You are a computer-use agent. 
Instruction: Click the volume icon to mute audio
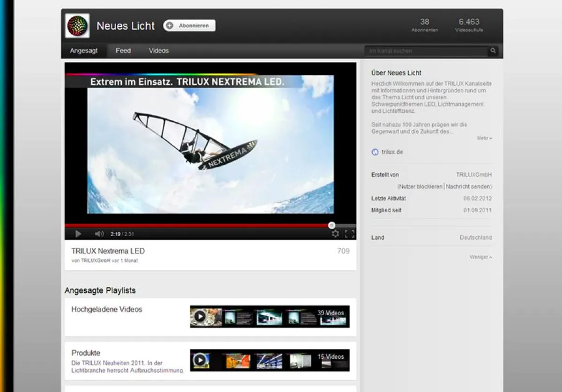click(98, 233)
